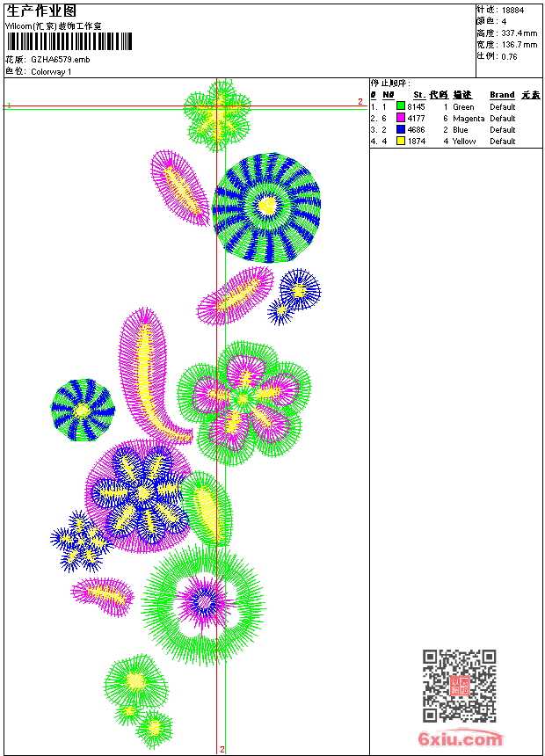Click the Brand column header
Image resolution: width=545 pixels, height=756 pixels.
[502, 95]
